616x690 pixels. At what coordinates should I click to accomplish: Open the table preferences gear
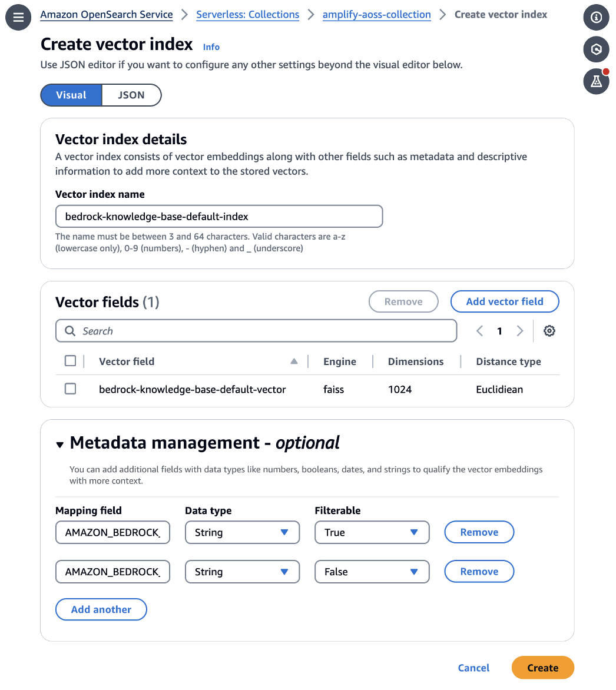[549, 331]
